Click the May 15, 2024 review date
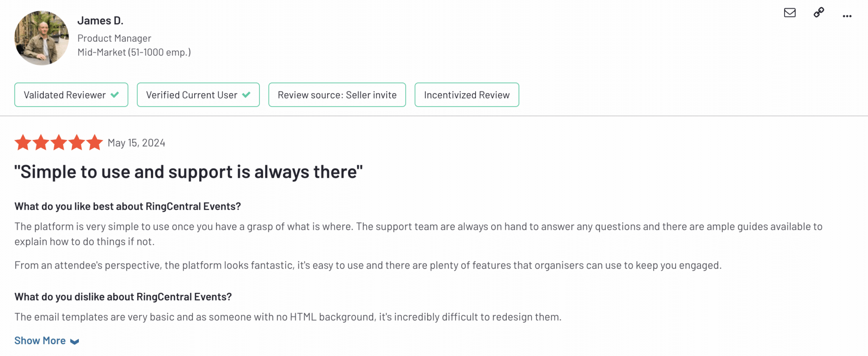Image resolution: width=868 pixels, height=356 pixels. pyautogui.click(x=136, y=143)
